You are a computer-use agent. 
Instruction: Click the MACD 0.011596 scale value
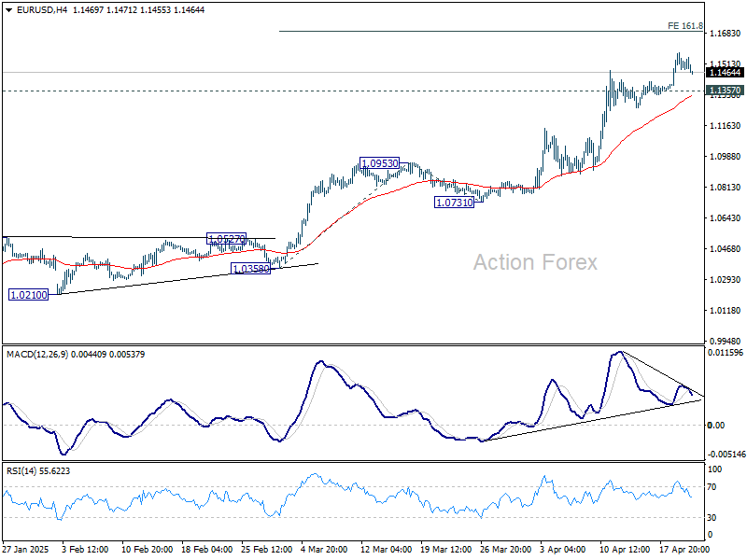[726, 353]
